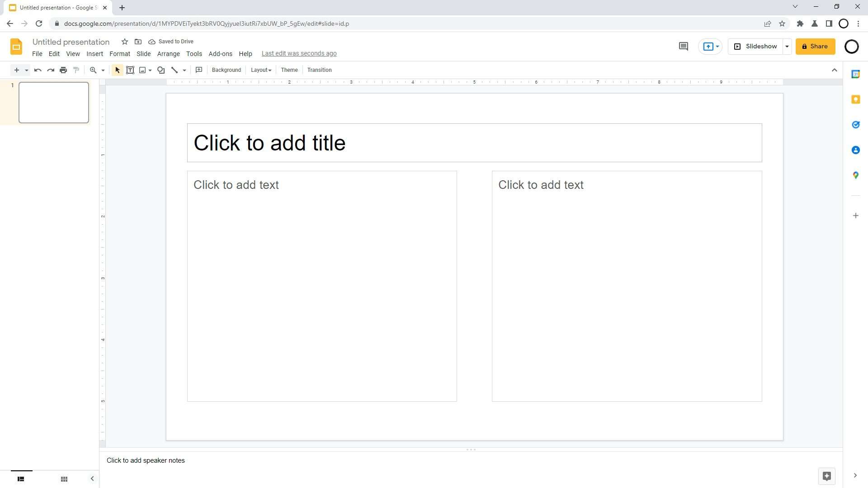
Task: Open the Theme picker
Action: click(x=289, y=70)
